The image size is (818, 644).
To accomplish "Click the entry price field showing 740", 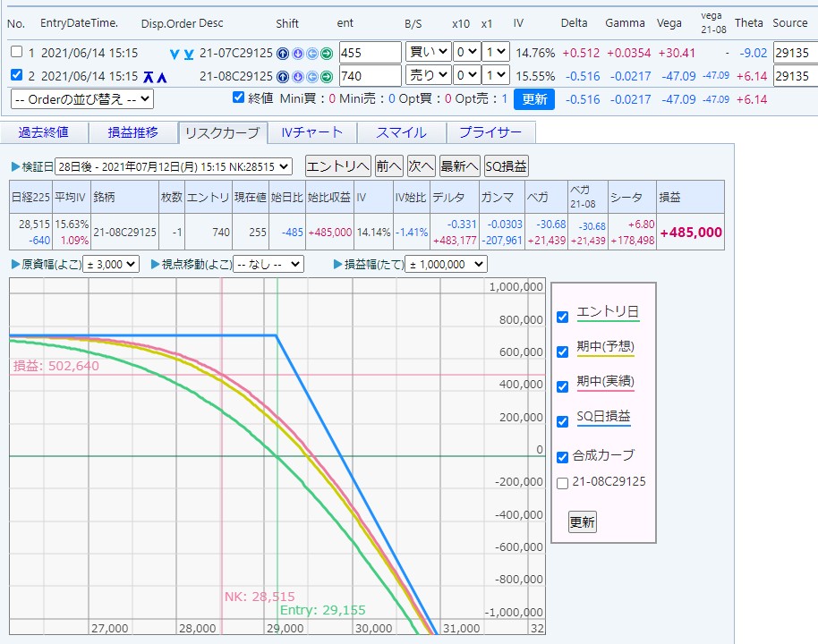I will (x=371, y=76).
